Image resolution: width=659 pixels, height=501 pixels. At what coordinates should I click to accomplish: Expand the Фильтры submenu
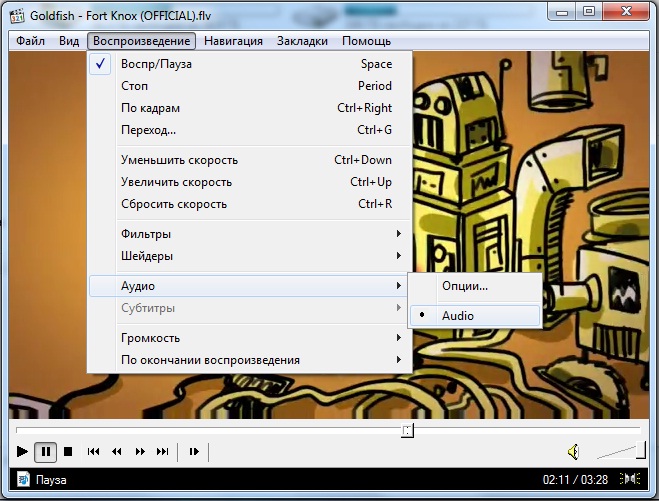(x=250, y=234)
